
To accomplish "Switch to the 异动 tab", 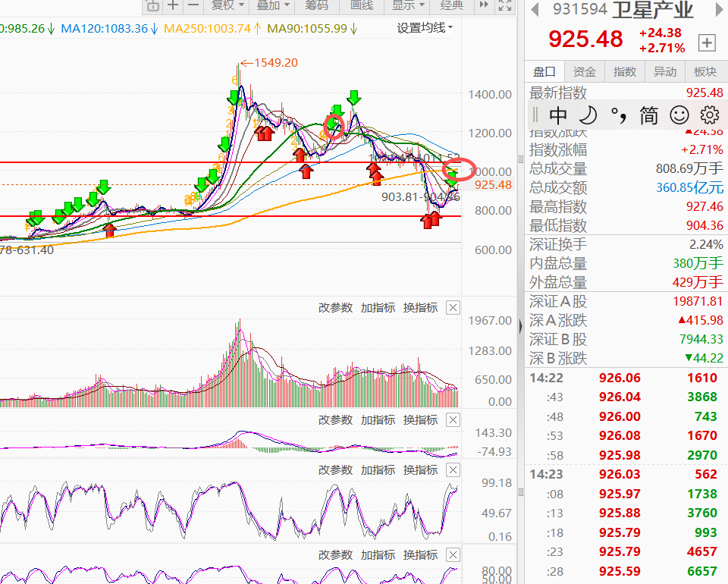I will click(665, 71).
